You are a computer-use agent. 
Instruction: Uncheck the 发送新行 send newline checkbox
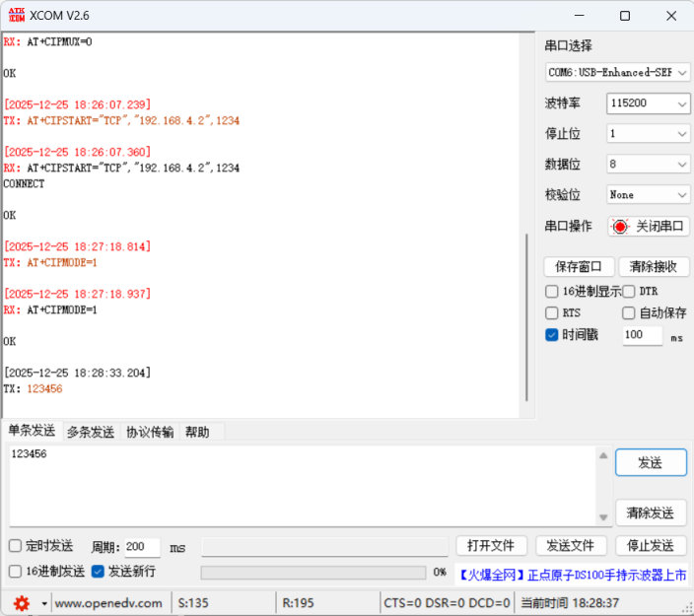98,572
